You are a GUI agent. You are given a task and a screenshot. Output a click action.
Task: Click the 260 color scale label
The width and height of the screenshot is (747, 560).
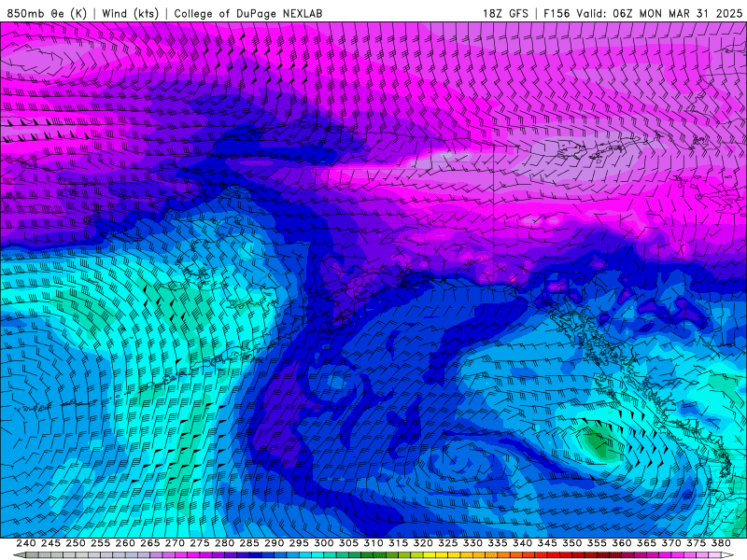coord(125,543)
